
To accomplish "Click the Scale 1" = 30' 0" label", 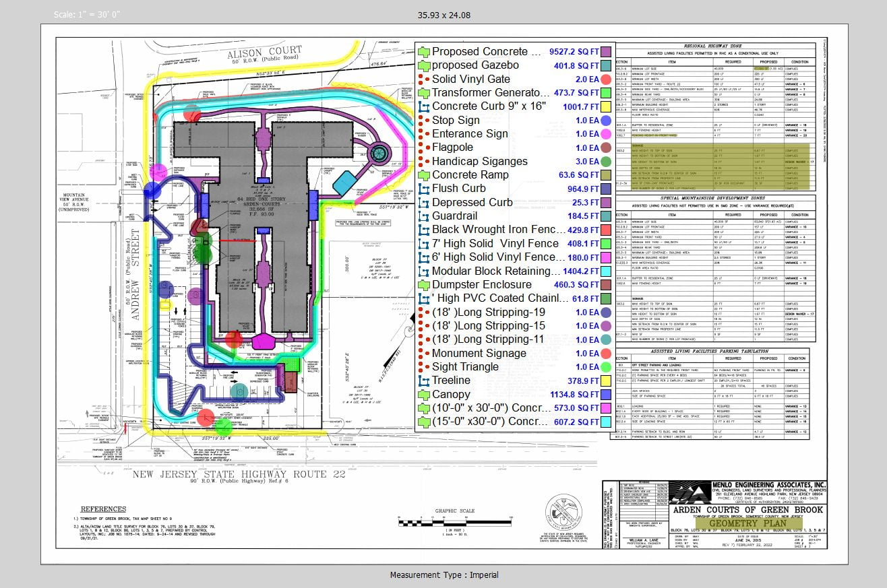I will 87,14.
